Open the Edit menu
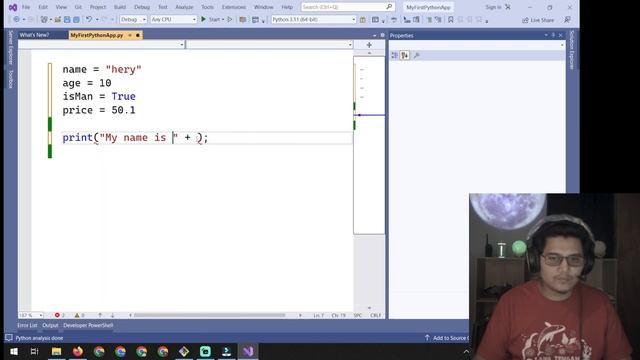Viewport: 640px width, 360px height. (x=43, y=7)
